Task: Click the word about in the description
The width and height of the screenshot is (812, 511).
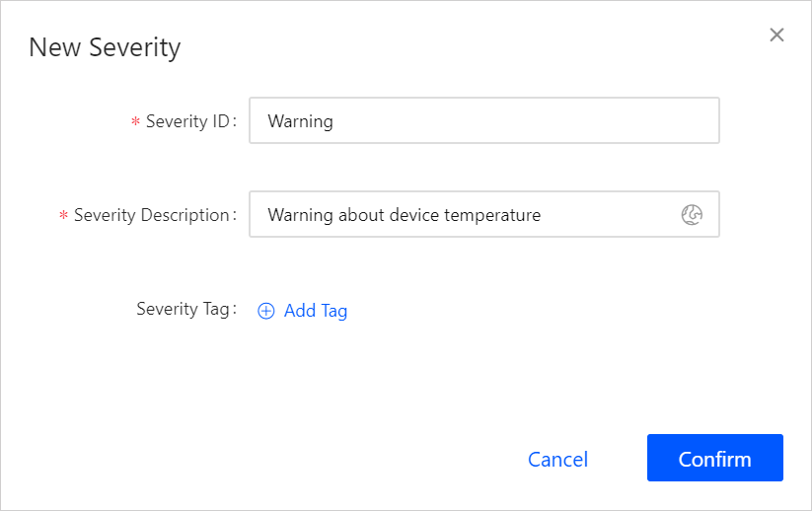Action: coord(361,214)
